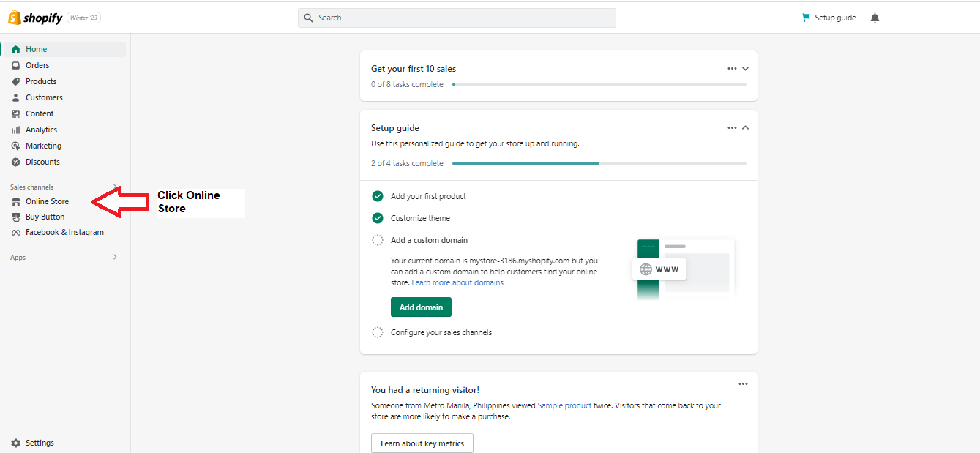Open notifications via the bell icon

click(875, 18)
